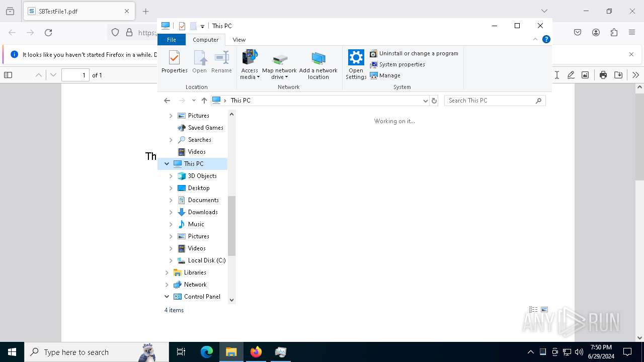The width and height of the screenshot is (644, 362).
Task: Collapse the Control Panel node
Action: click(167, 297)
